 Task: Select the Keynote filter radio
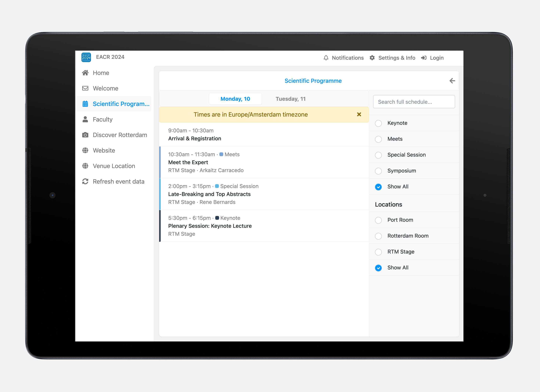click(x=378, y=123)
